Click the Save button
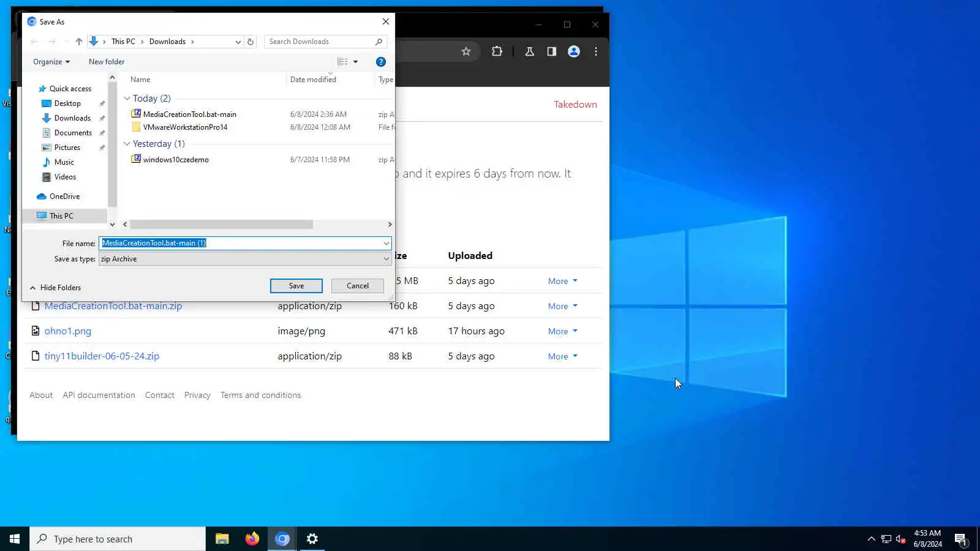The width and height of the screenshot is (980, 551). point(296,286)
